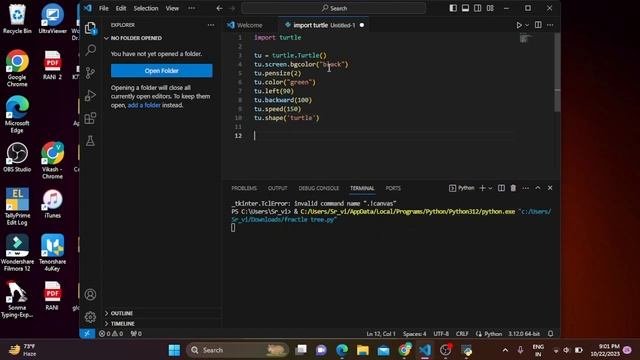
Task: Show more menu bar items
Action: pyautogui.click(x=191, y=8)
